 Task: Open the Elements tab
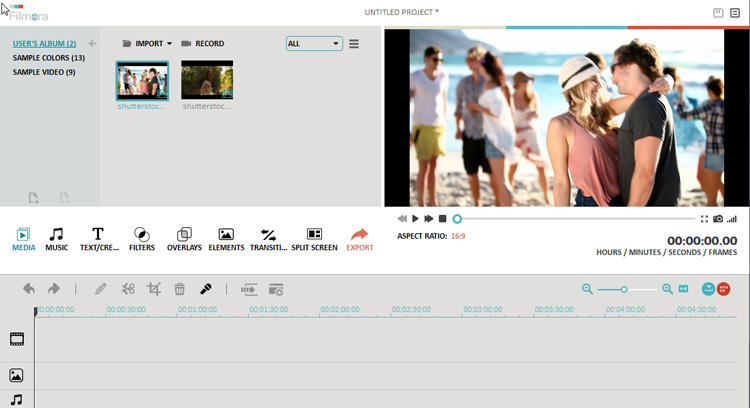click(x=226, y=239)
